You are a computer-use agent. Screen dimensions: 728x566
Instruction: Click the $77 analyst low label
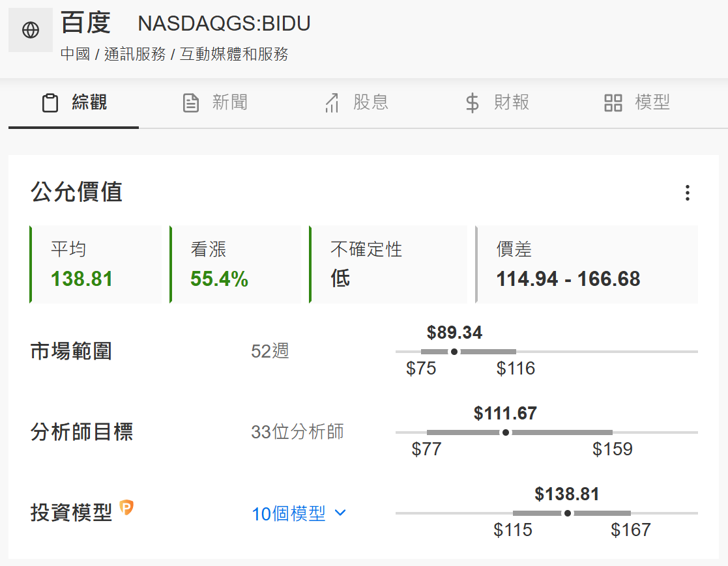(427, 449)
